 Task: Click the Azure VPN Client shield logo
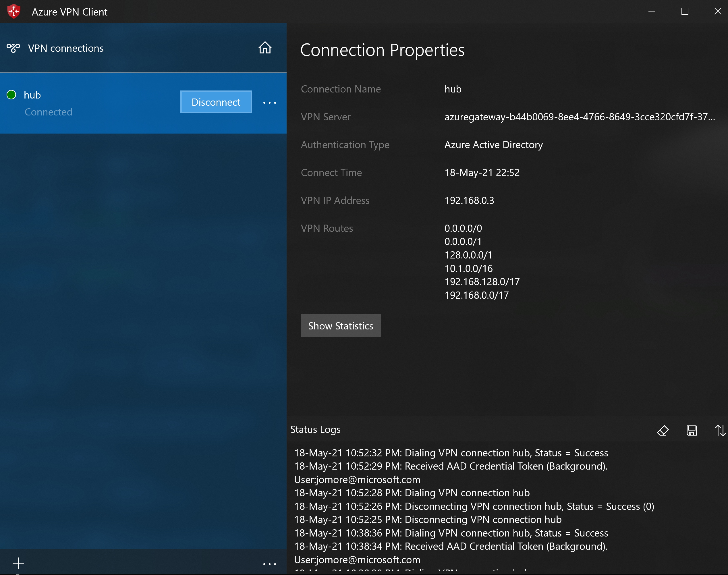click(x=14, y=11)
